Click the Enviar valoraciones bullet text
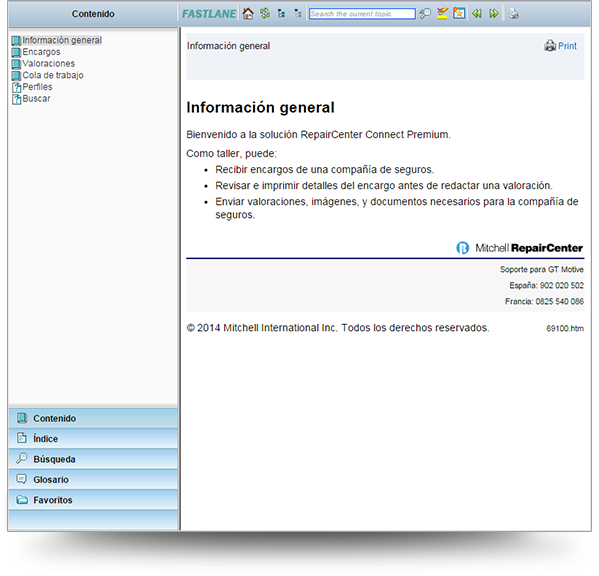 (x=397, y=208)
